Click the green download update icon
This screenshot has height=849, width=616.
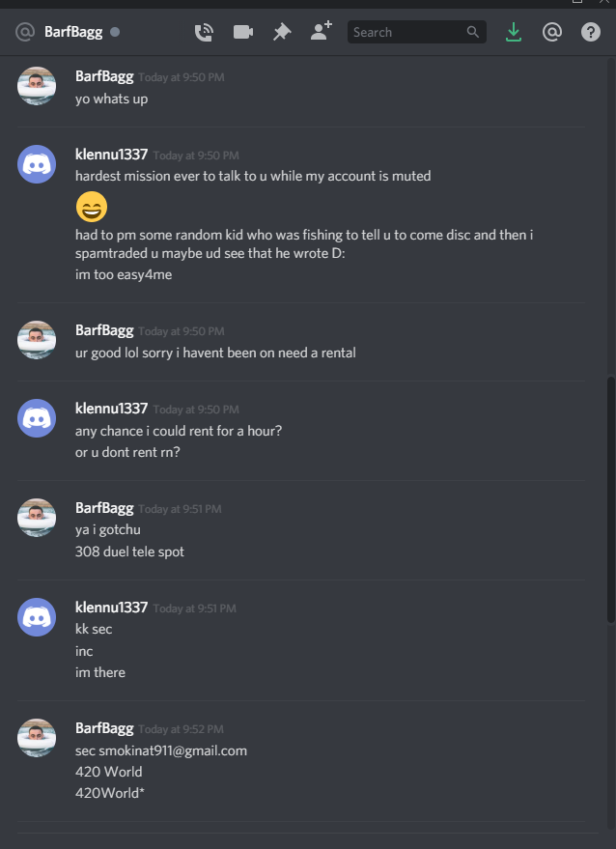[x=513, y=33]
